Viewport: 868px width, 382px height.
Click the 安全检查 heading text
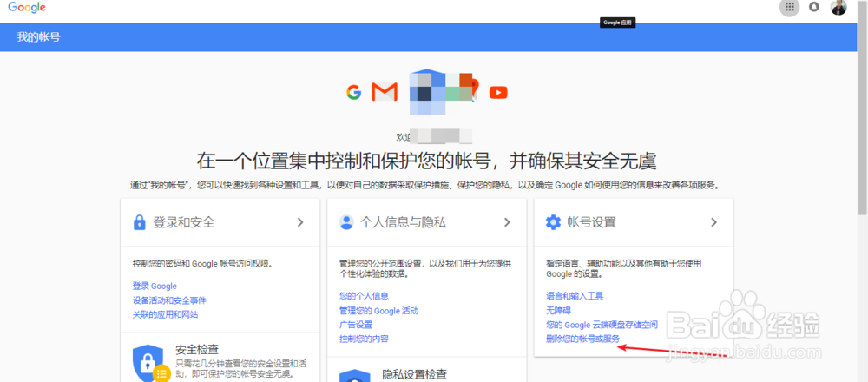point(197,350)
